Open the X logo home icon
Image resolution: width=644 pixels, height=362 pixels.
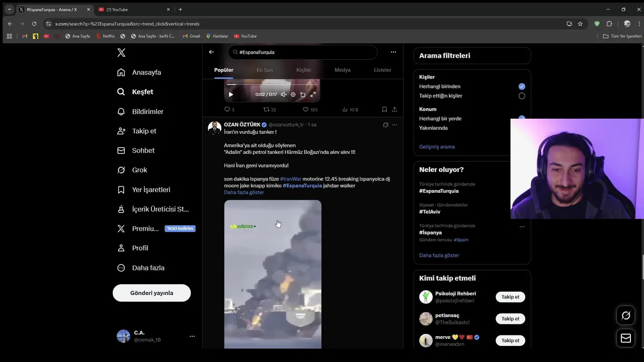121,53
